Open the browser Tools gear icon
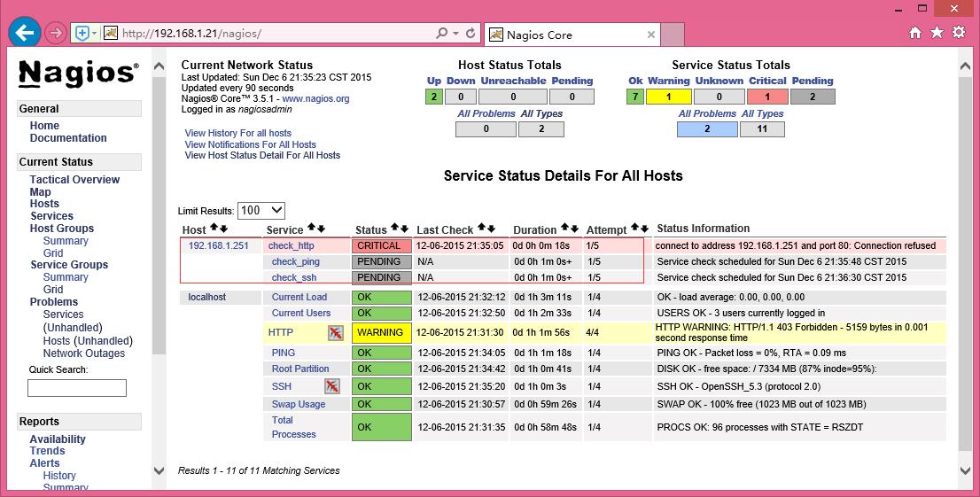This screenshot has height=497, width=980. click(959, 33)
